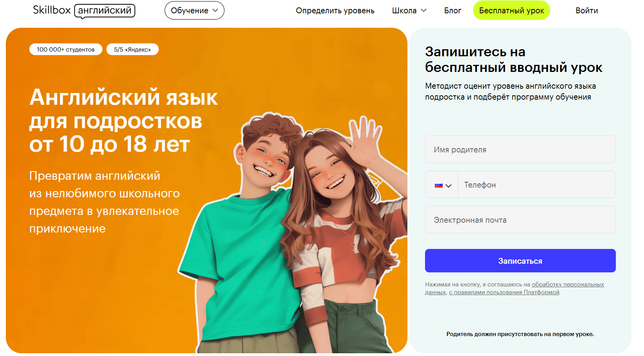The width and height of the screenshot is (644, 356).
Task: Click the teenagers illustration image
Action: pos(293,234)
